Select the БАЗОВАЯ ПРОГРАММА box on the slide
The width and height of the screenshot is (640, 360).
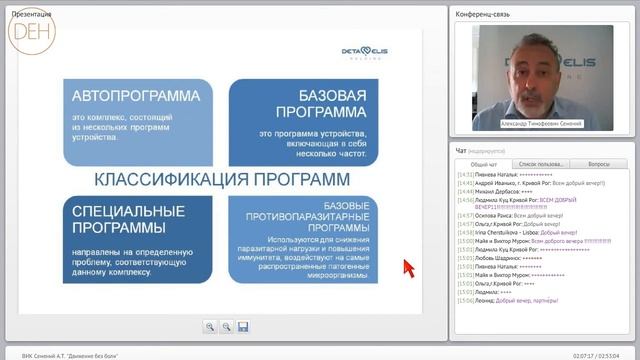pos(303,122)
